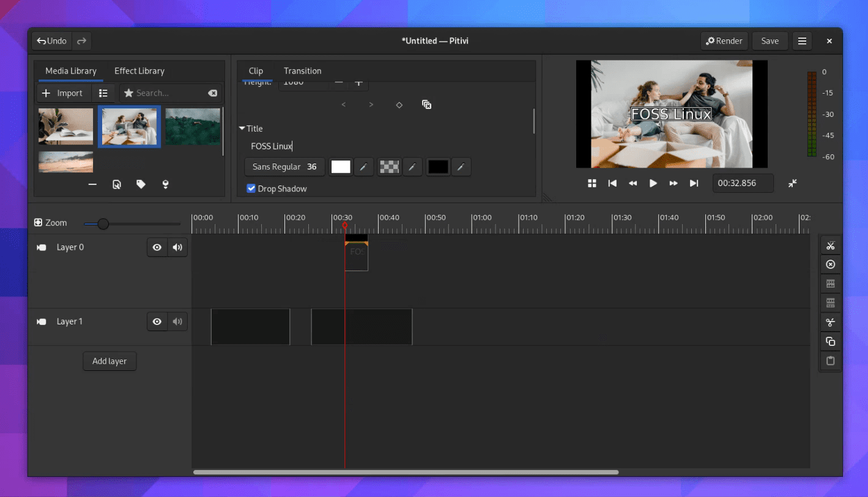Cut selection with lower scissors icon

tap(830, 323)
